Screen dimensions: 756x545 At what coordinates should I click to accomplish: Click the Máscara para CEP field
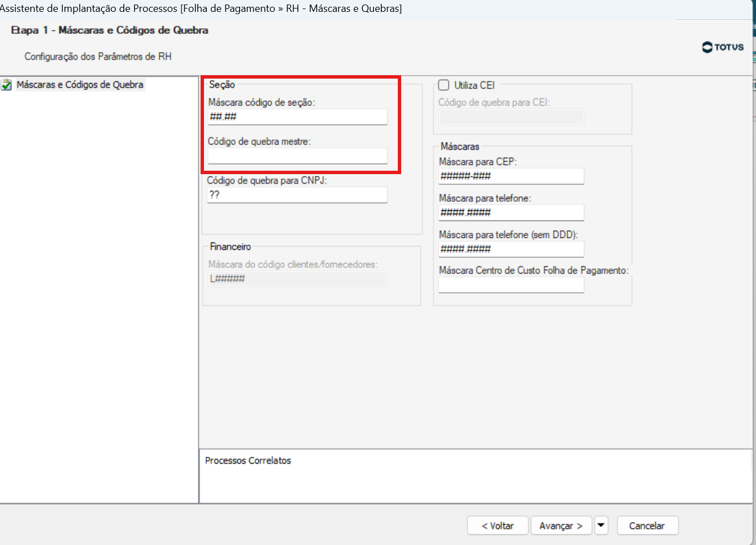pyautogui.click(x=511, y=176)
